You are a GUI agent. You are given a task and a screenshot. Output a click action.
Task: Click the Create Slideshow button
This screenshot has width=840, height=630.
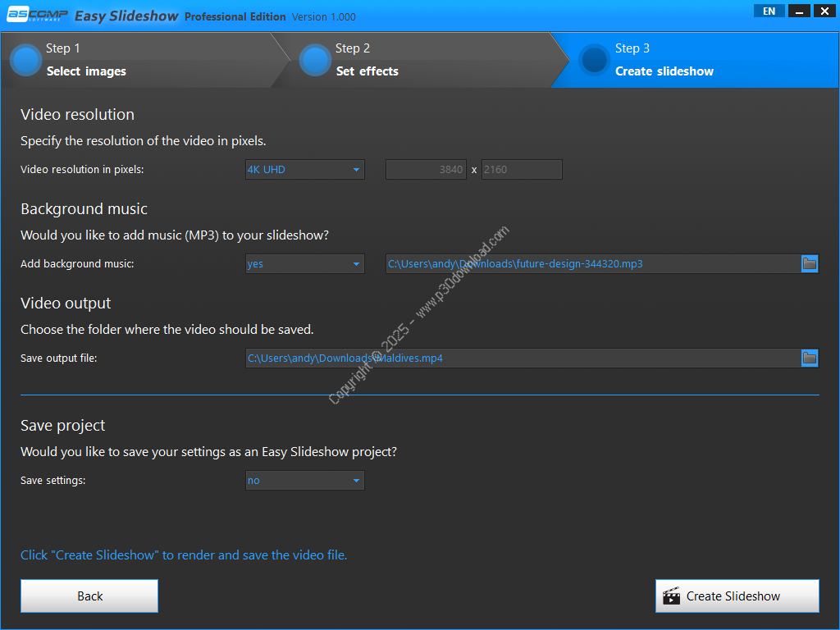737,596
